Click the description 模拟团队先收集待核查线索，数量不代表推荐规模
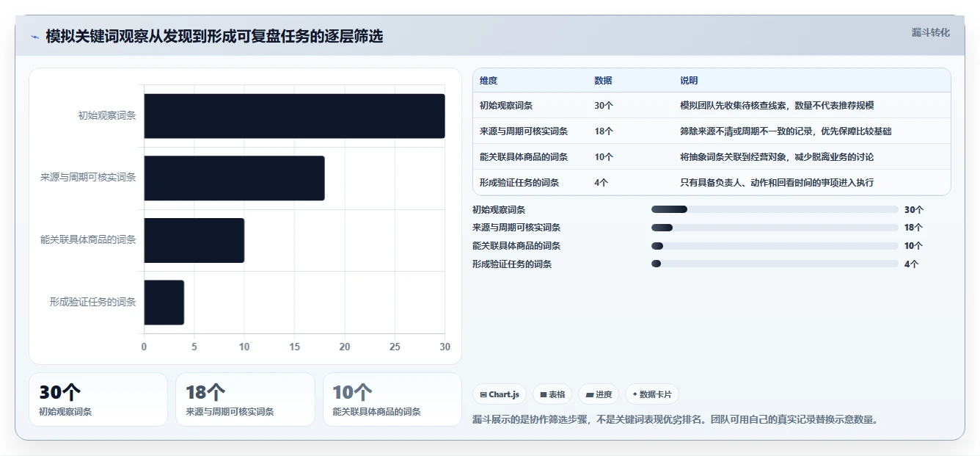980x456 pixels. [777, 105]
